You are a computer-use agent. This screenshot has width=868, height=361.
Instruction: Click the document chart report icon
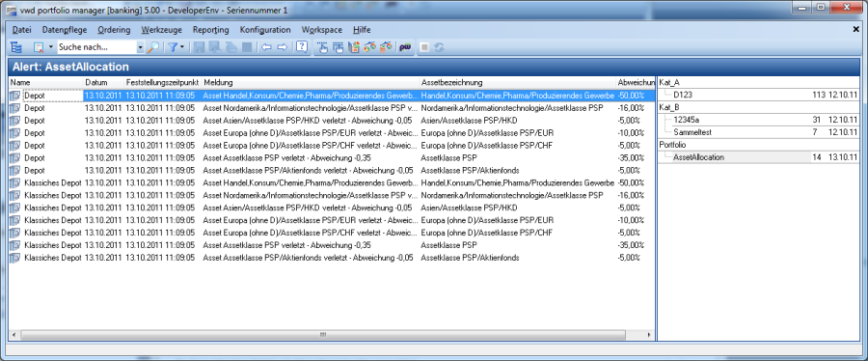click(x=354, y=47)
